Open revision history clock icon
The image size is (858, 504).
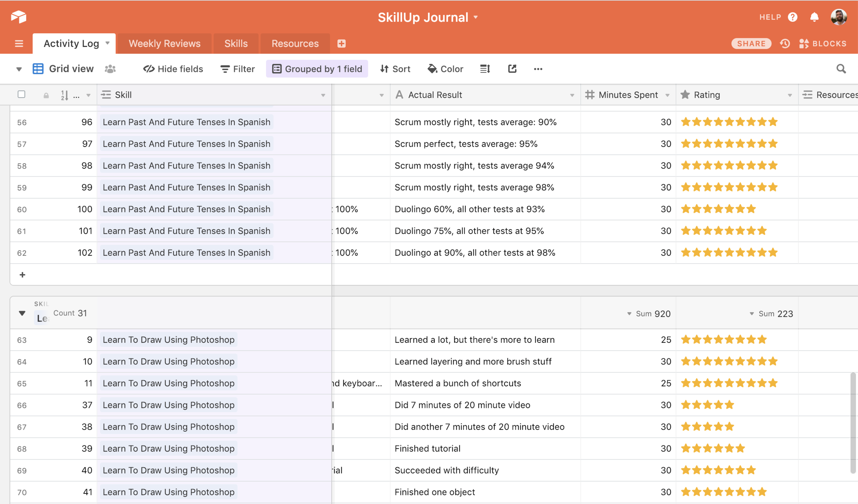tap(785, 44)
